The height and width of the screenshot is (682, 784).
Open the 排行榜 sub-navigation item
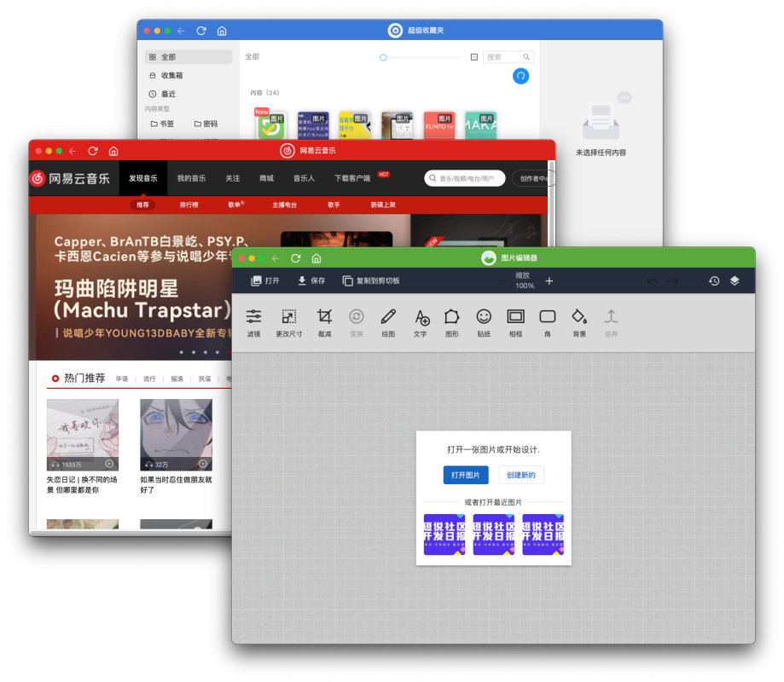point(189,205)
